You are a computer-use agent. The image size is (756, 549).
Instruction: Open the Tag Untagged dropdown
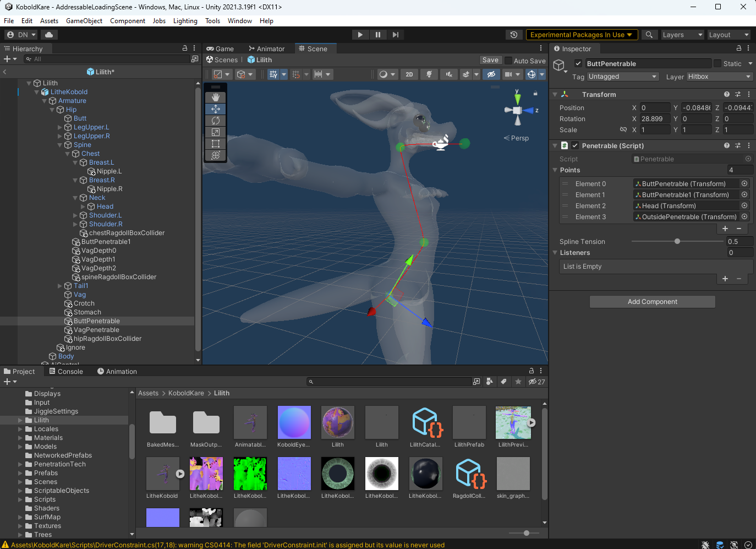click(623, 77)
